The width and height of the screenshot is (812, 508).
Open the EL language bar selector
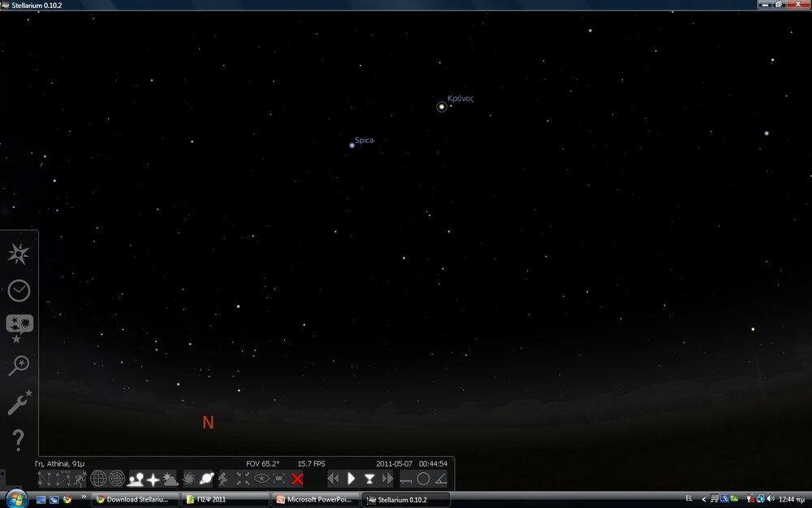pos(689,498)
